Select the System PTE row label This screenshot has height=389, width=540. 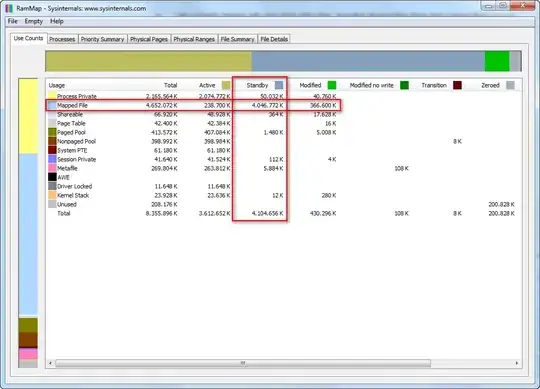[72, 150]
